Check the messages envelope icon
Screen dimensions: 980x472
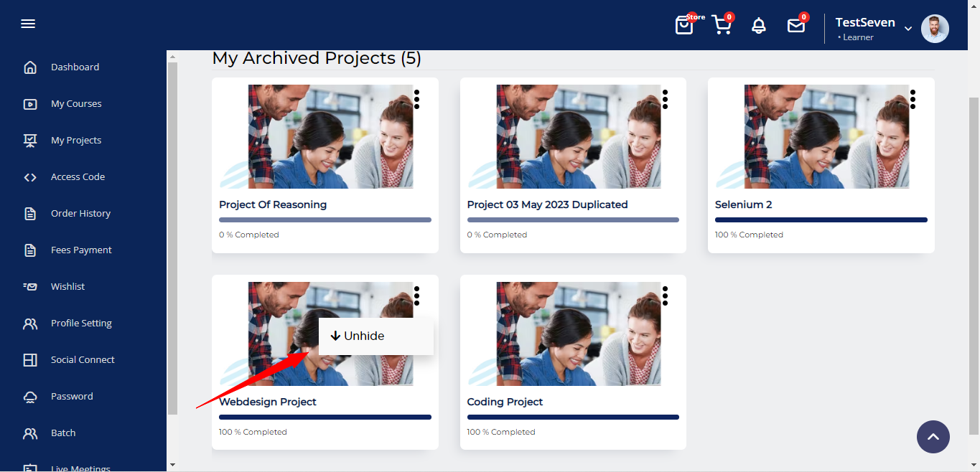[x=796, y=26]
